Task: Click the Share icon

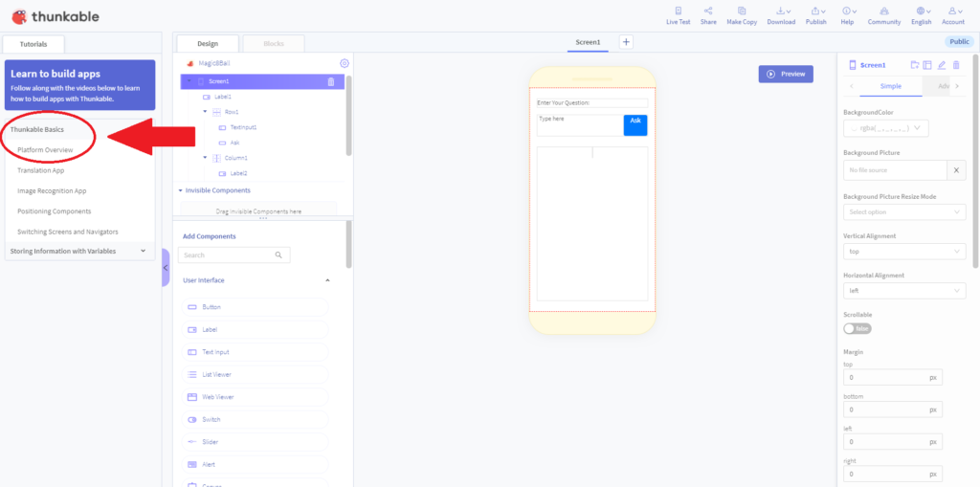Action: tap(708, 11)
